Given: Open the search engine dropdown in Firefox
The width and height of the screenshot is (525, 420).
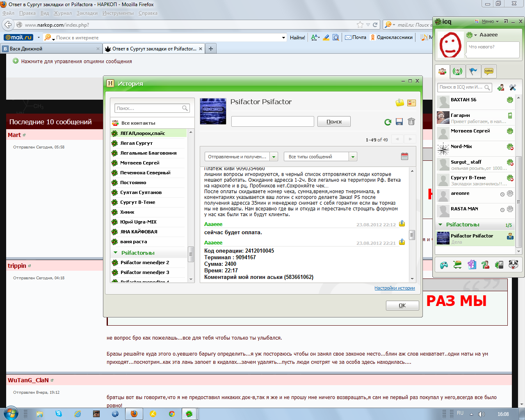Looking at the screenshot, I should [389, 25].
